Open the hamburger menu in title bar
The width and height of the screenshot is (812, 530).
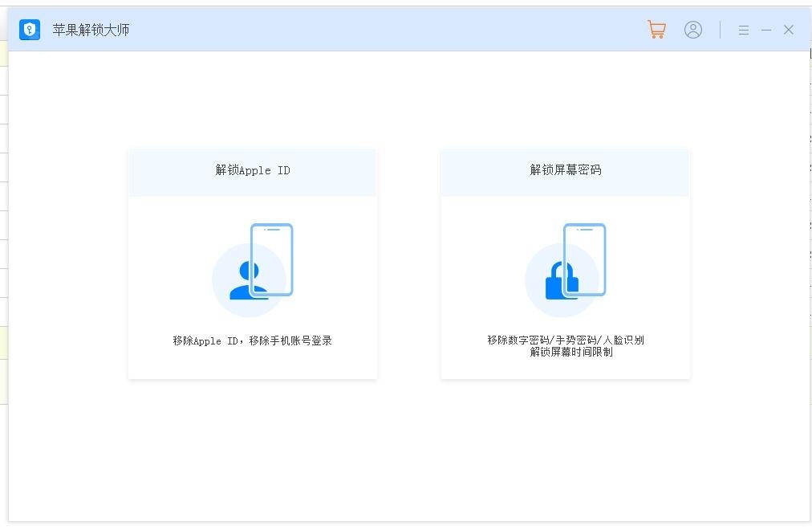pyautogui.click(x=744, y=30)
